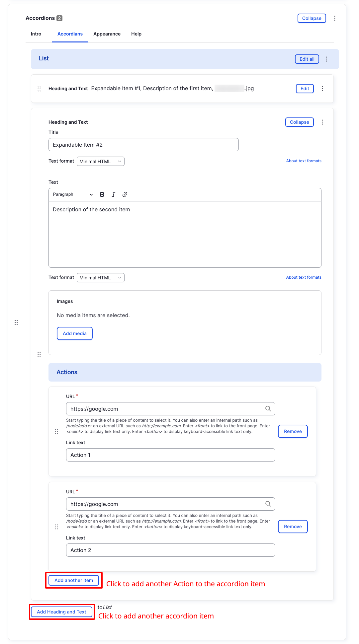This screenshot has height=644, width=359.
Task: Open the first Minimal HTML text format dropdown
Action: 100,161
